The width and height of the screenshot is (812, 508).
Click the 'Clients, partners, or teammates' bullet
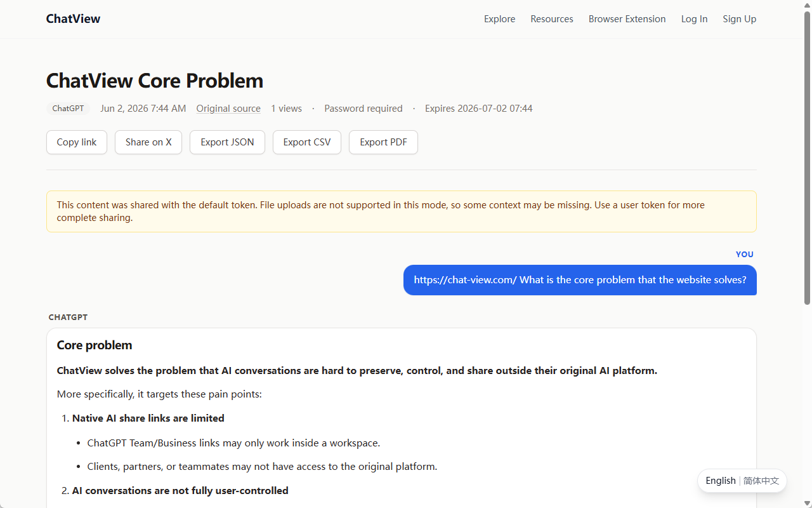[262, 467]
